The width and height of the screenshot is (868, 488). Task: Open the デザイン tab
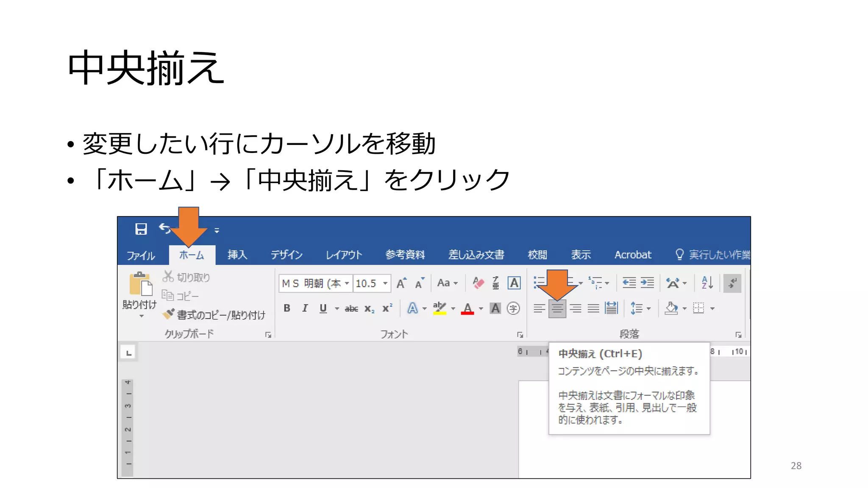coord(287,255)
